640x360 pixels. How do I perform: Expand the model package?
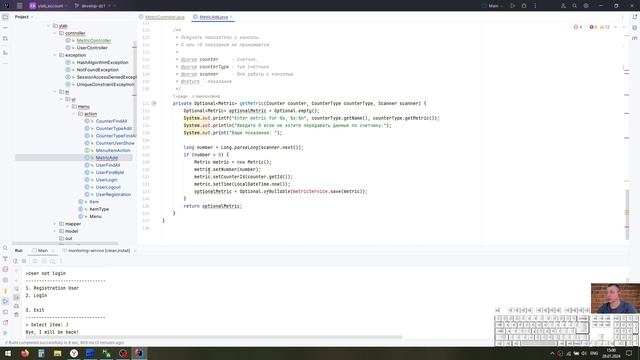55,231
